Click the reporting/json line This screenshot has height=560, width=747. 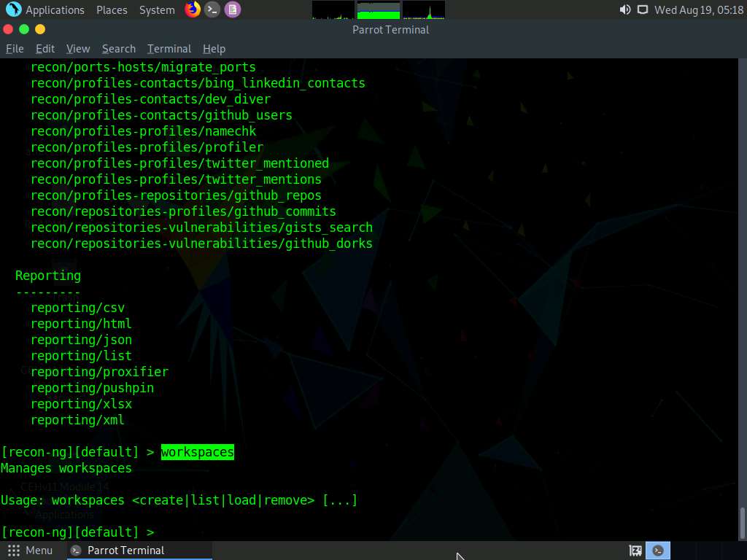pyautogui.click(x=82, y=340)
